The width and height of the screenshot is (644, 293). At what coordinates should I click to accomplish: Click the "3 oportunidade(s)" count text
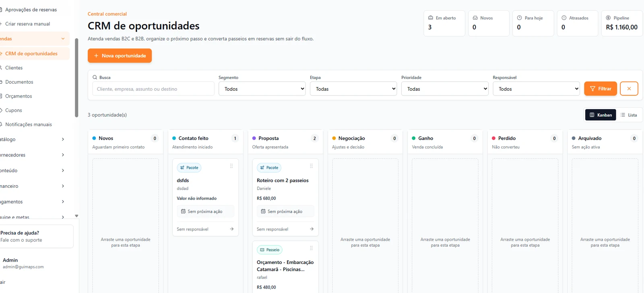tap(107, 115)
